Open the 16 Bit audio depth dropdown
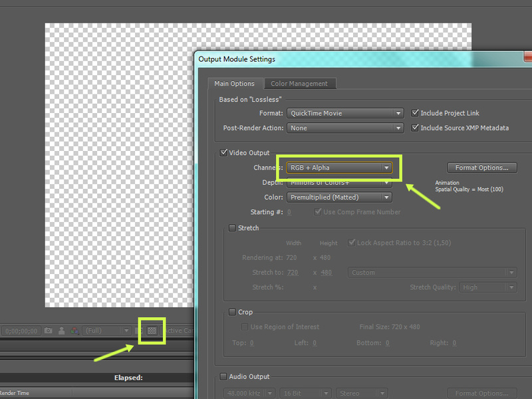The width and height of the screenshot is (532, 399). pyautogui.click(x=305, y=393)
